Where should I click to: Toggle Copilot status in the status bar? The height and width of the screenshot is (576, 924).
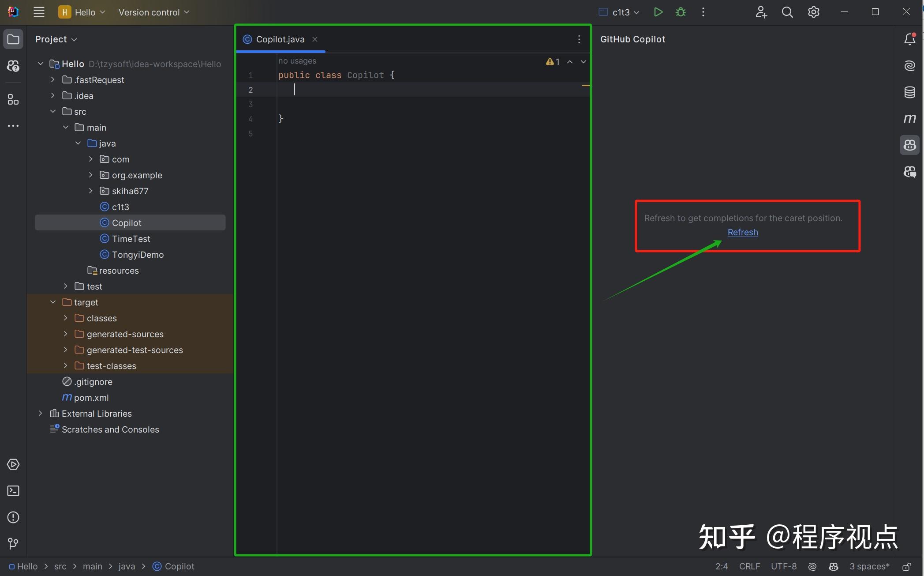[833, 566]
